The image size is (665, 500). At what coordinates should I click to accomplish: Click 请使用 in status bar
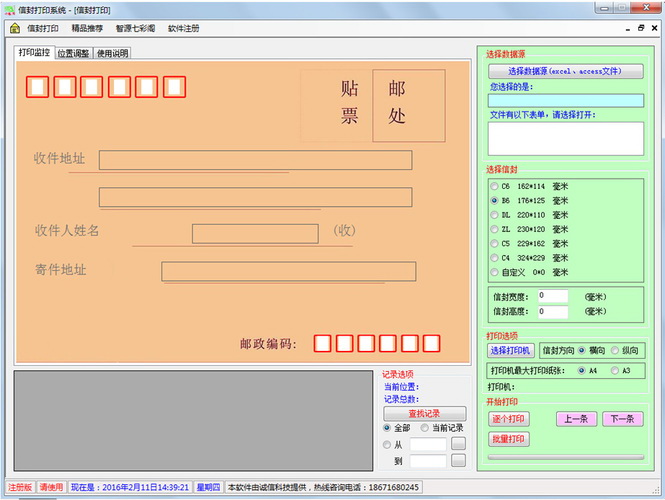[51, 487]
